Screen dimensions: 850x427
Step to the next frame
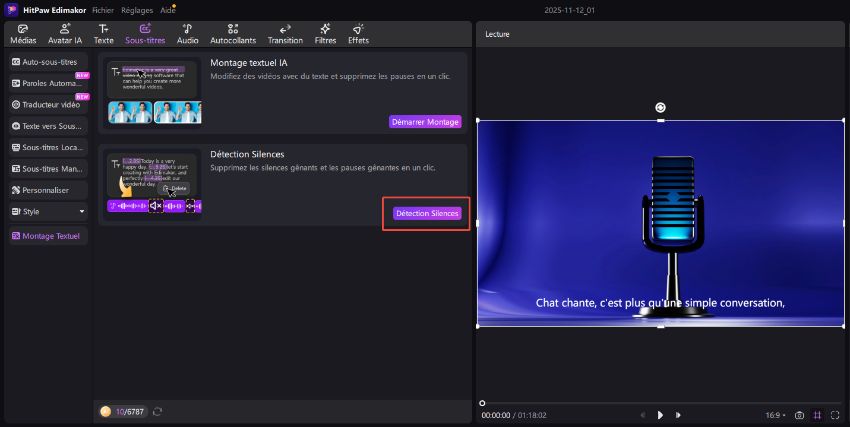pyautogui.click(x=678, y=415)
